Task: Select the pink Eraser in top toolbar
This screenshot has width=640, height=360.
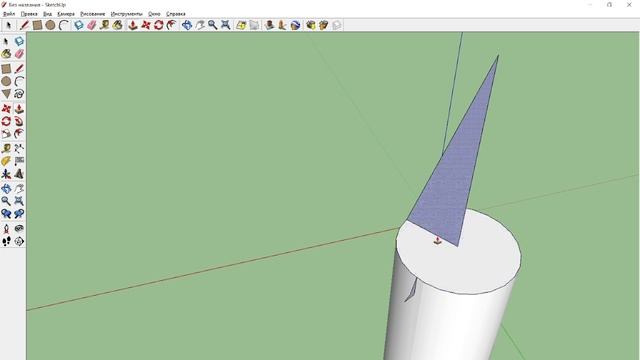Action: (91, 25)
